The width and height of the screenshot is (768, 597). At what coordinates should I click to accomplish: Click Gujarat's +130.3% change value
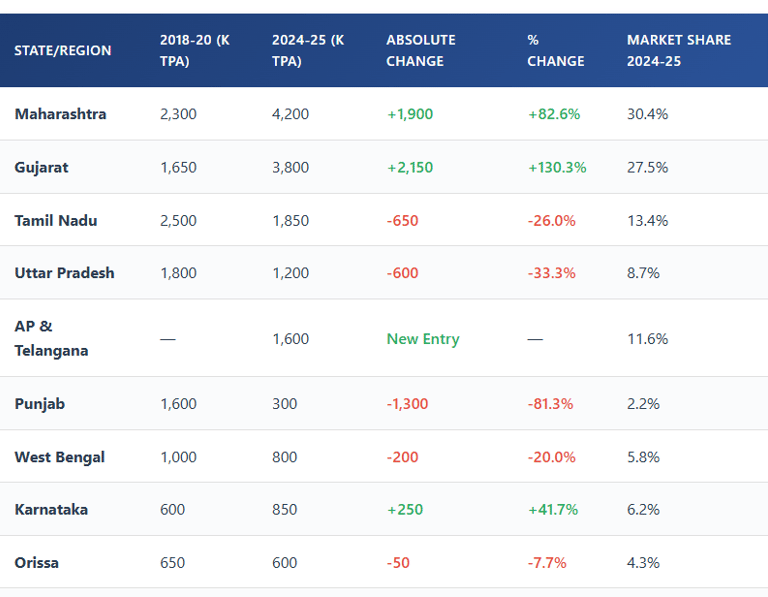pos(557,167)
